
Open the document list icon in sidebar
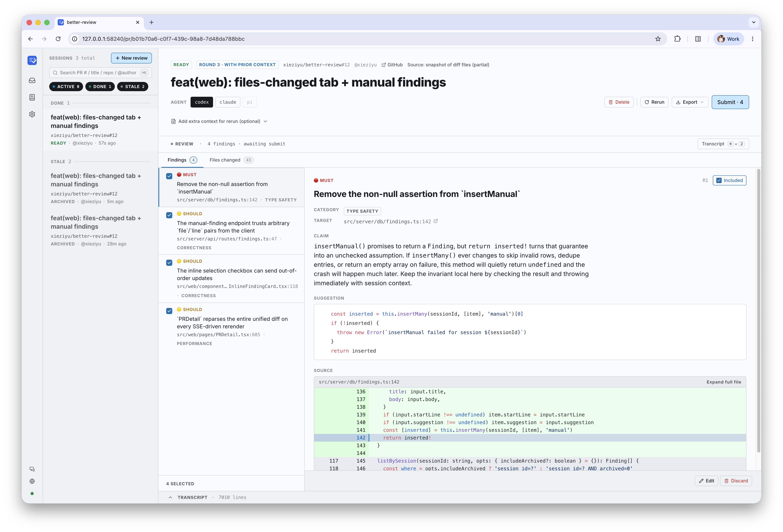pos(32,97)
